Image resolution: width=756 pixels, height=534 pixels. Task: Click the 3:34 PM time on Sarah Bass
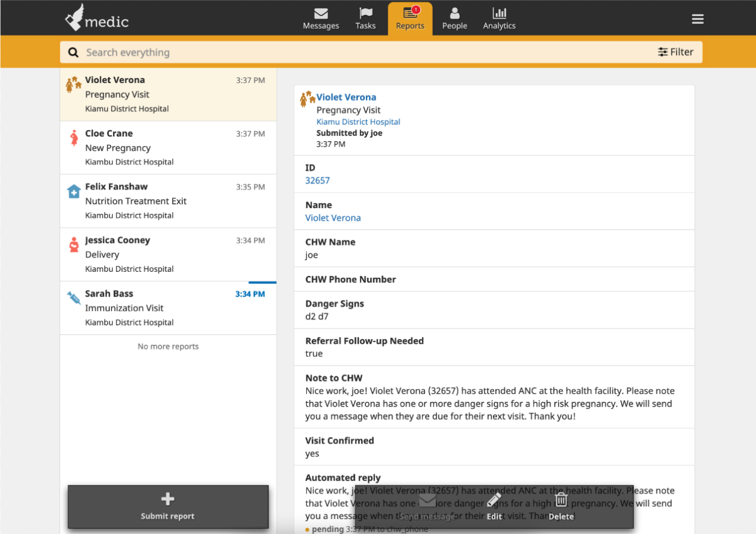coord(250,294)
